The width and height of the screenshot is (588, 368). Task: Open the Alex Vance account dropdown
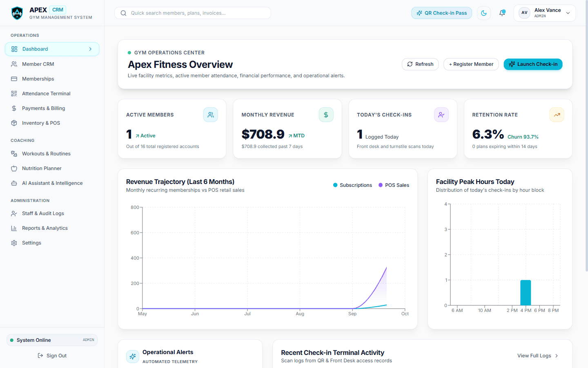(545, 13)
